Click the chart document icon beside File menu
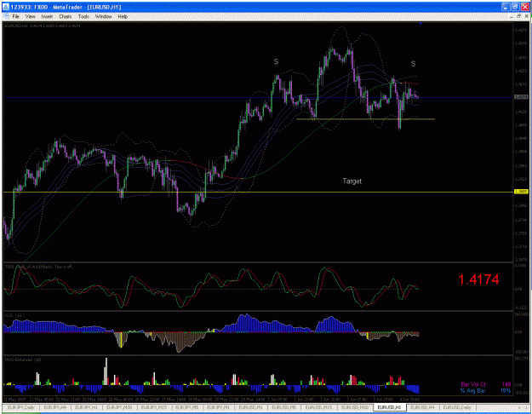The width and height of the screenshot is (532, 414). pos(6,16)
